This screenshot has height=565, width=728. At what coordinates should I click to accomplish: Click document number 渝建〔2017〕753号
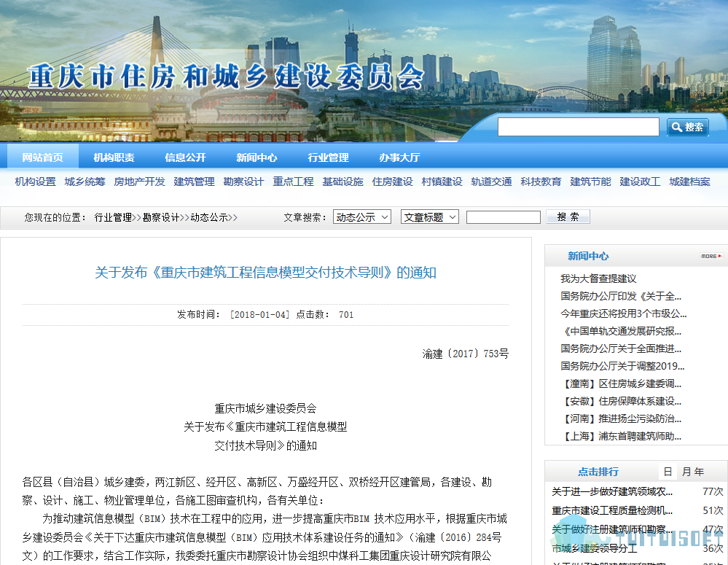click(x=465, y=354)
